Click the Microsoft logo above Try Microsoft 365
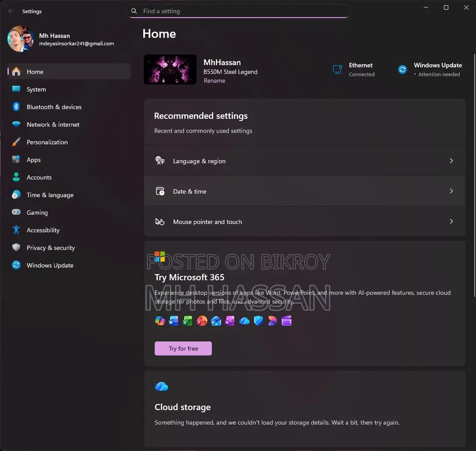476x451 pixels. pyautogui.click(x=160, y=257)
